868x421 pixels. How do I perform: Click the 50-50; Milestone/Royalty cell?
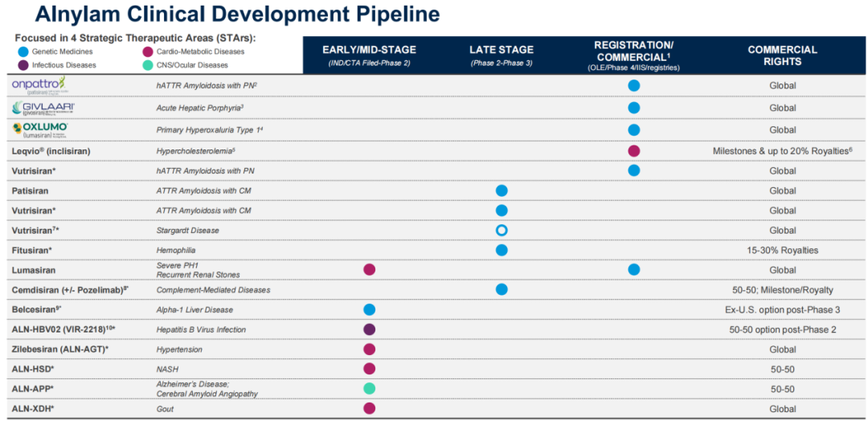(783, 289)
